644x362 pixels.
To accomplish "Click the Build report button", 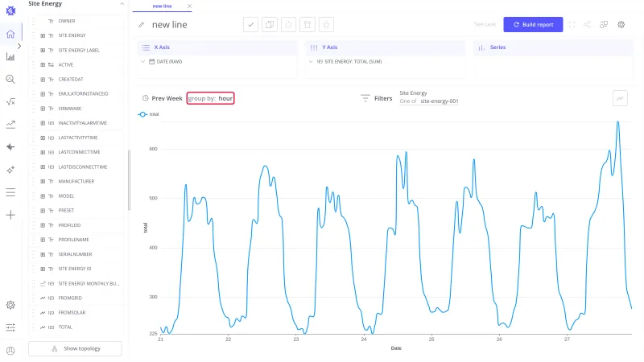I will point(533,25).
